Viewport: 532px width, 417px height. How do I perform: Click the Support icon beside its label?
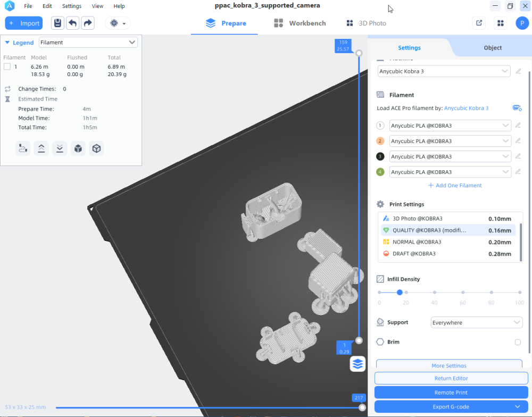(380, 322)
